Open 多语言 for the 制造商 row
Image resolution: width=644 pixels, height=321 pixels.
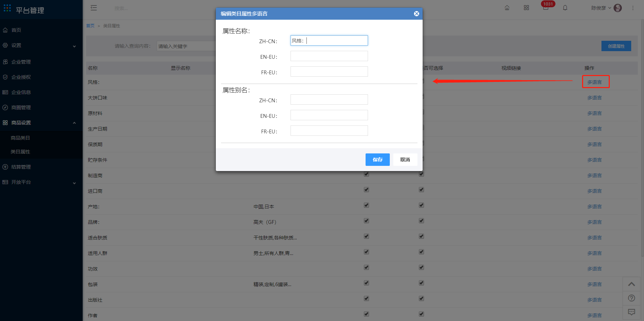[594, 176]
